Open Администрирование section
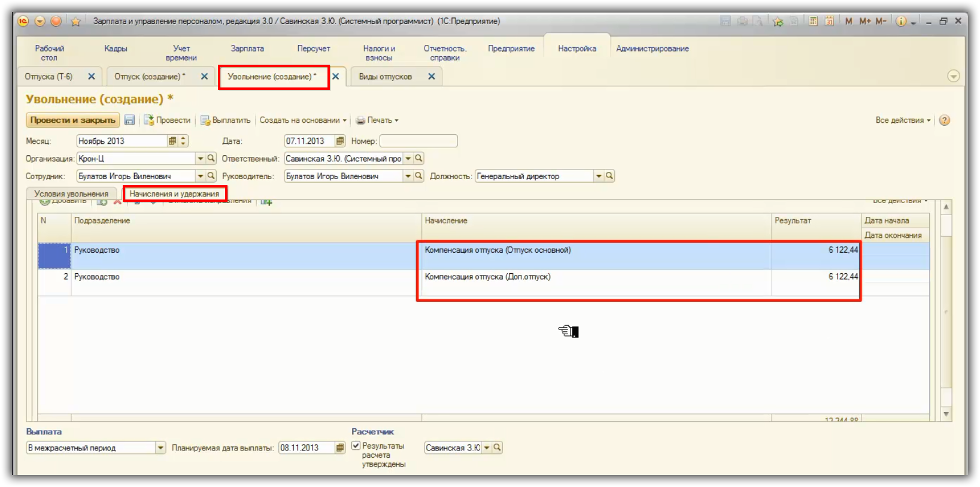980x487 pixels. click(x=653, y=49)
